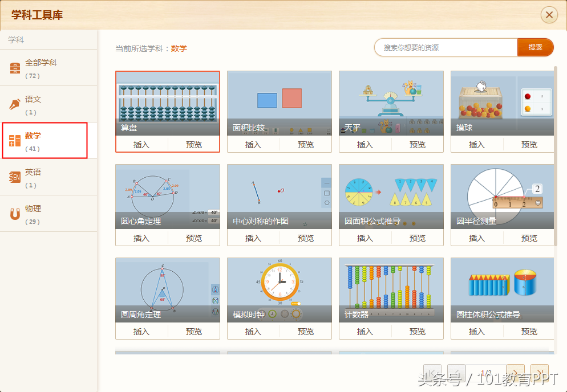Preview the 圆周角定理 tool
This screenshot has height=392, width=567.
194,331
